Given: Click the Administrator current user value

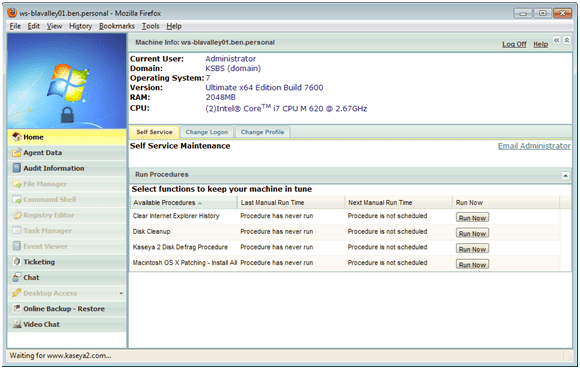Looking at the screenshot, I should click(x=230, y=59).
